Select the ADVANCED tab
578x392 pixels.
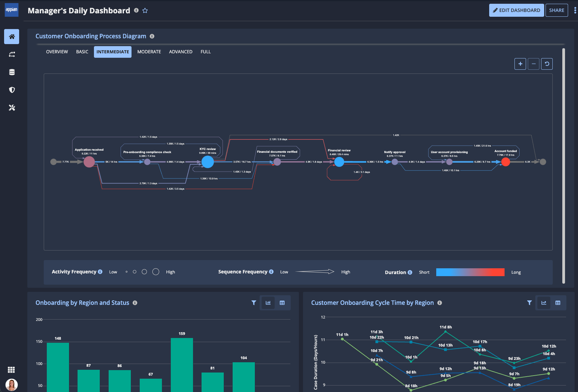tap(181, 52)
